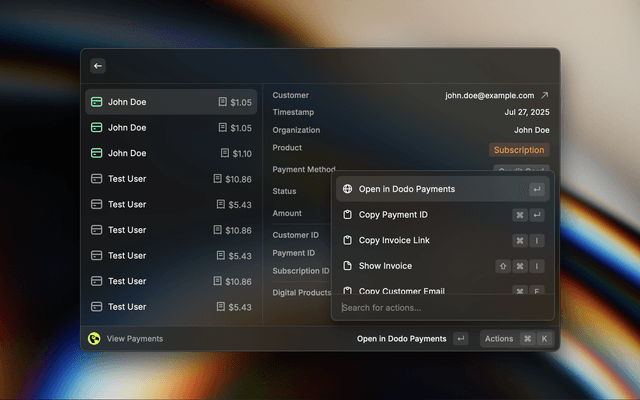Click the Organization value John Doe
Image resolution: width=640 pixels, height=400 pixels.
(x=531, y=130)
